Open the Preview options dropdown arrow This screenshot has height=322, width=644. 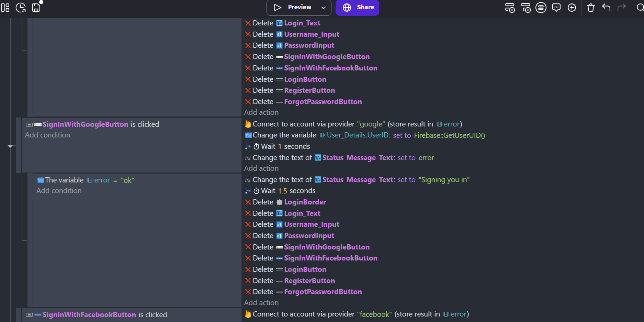coord(324,8)
